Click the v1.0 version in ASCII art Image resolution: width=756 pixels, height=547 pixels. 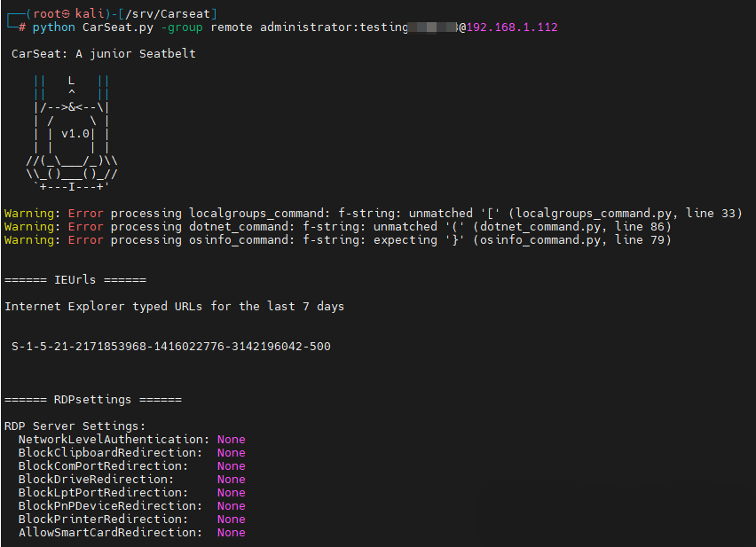point(75,134)
